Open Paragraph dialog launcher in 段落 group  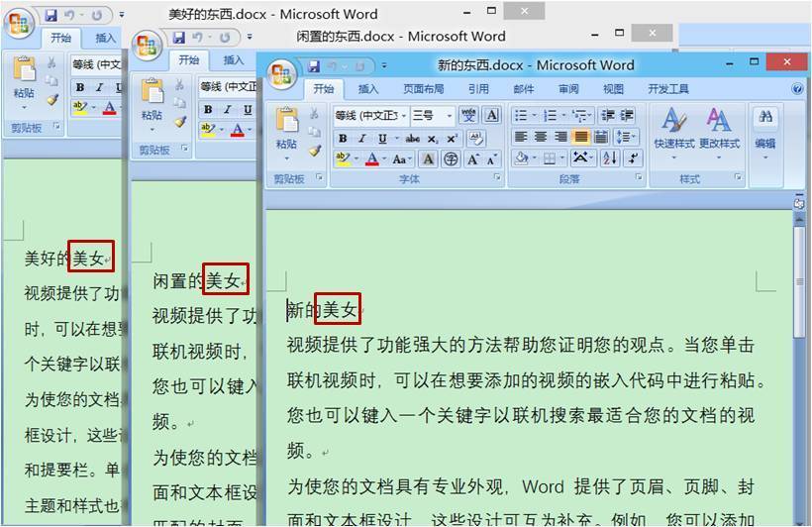coord(639,177)
